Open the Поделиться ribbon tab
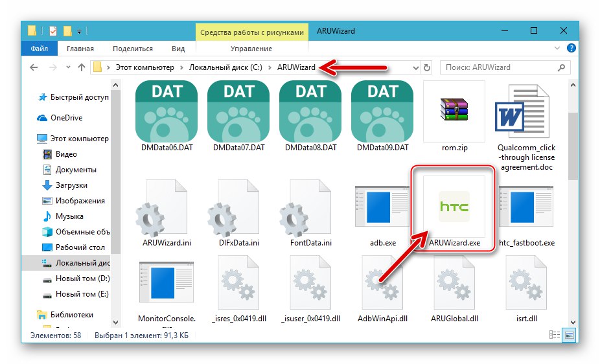Screen dimensions: 600x364 133,49
